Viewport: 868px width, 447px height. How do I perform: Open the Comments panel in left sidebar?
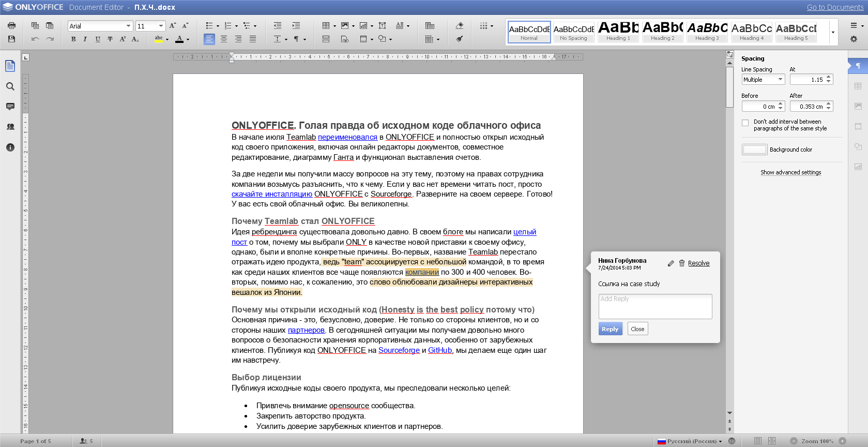10,107
